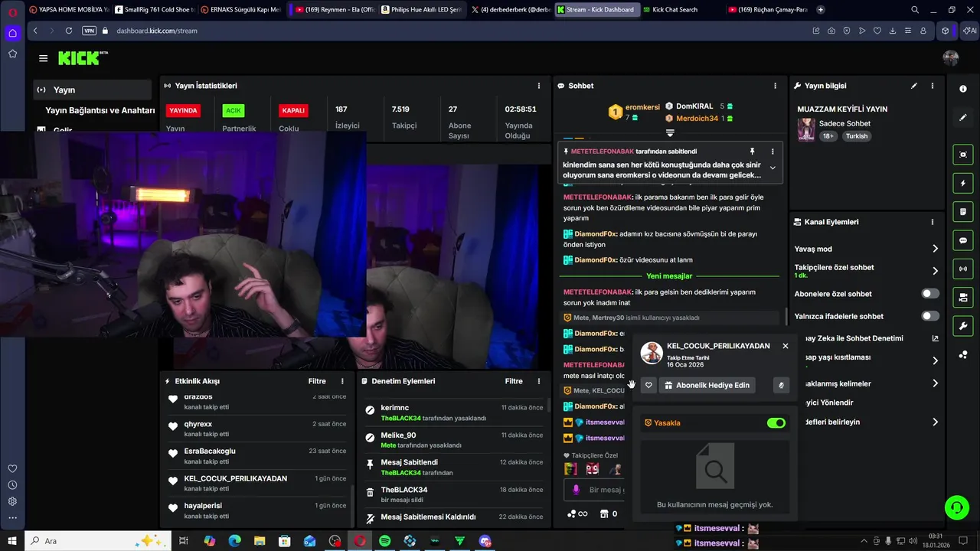Click heart icon on KEL_COCUK_PERILIKAYADAN user card

click(x=648, y=385)
